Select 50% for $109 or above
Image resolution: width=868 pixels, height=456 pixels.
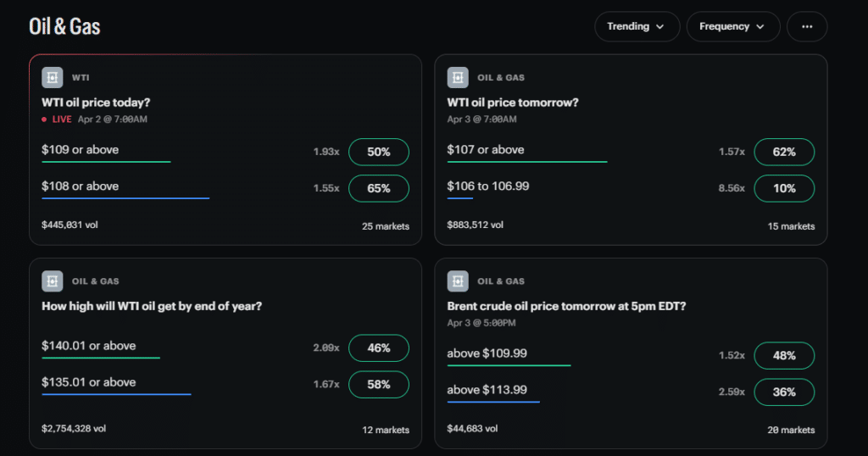[378, 152]
